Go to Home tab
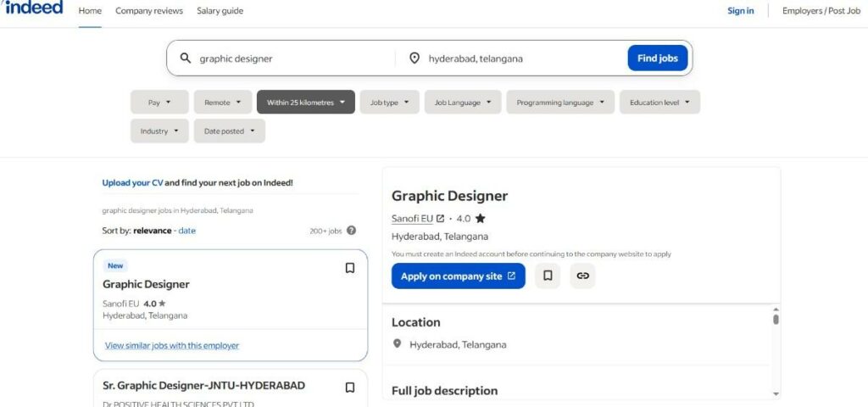 90,10
